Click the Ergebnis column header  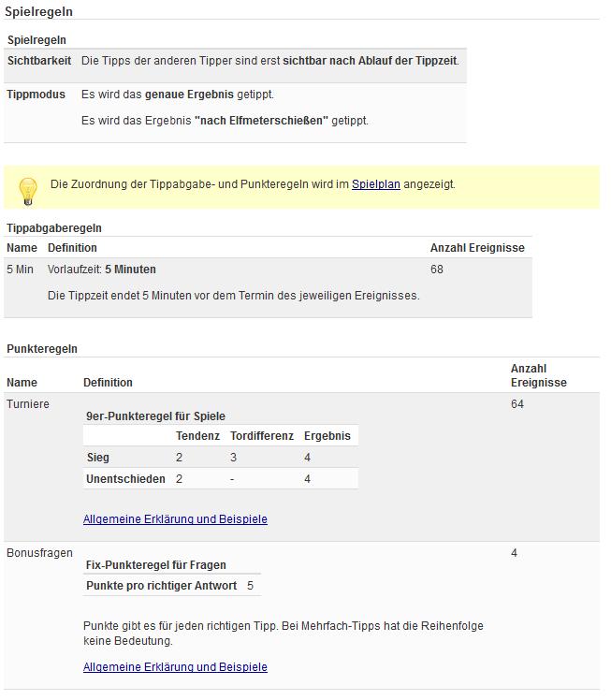pyautogui.click(x=327, y=436)
